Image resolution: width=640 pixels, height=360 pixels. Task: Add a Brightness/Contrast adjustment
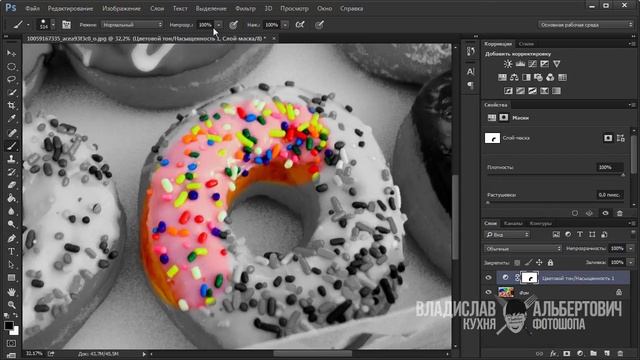click(x=508, y=64)
